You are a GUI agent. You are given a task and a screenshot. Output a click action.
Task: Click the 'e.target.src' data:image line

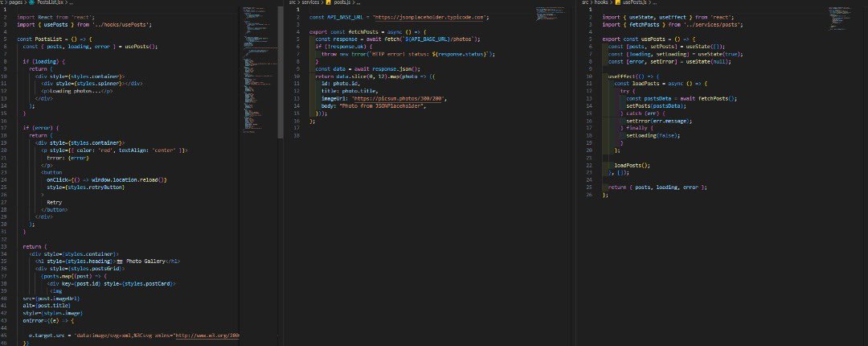pos(134,336)
